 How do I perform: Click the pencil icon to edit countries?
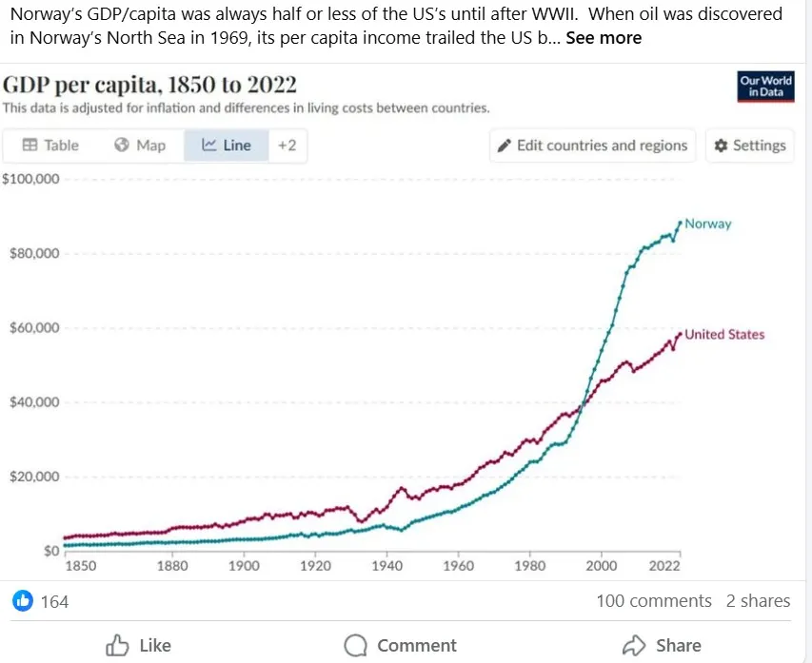coord(505,146)
